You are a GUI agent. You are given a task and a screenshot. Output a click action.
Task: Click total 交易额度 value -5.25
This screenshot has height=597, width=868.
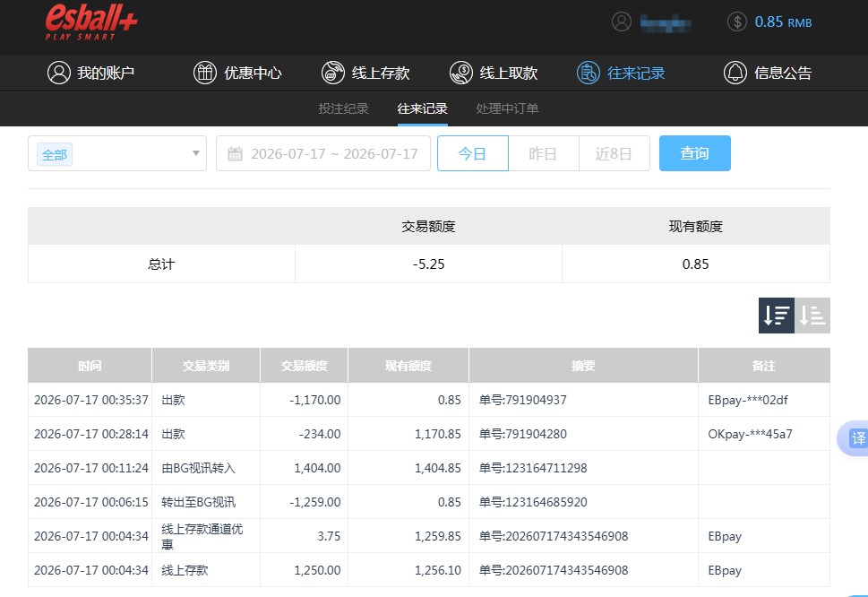(x=428, y=264)
